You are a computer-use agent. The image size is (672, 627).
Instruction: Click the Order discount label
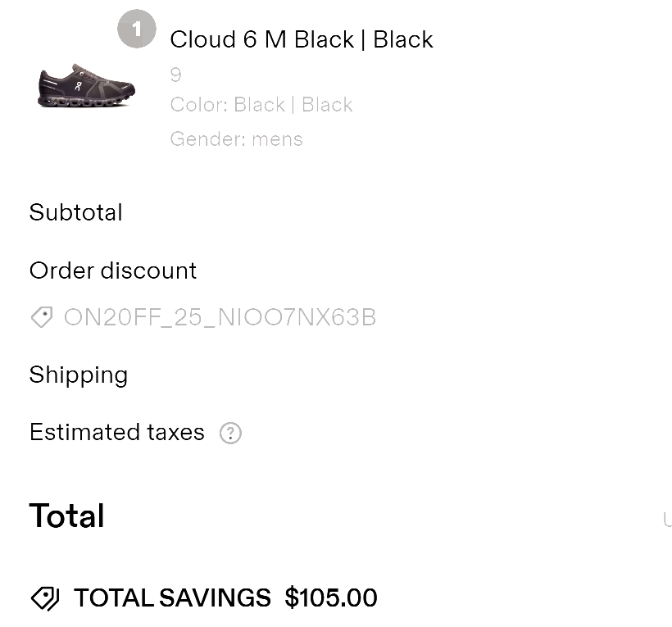click(x=113, y=270)
